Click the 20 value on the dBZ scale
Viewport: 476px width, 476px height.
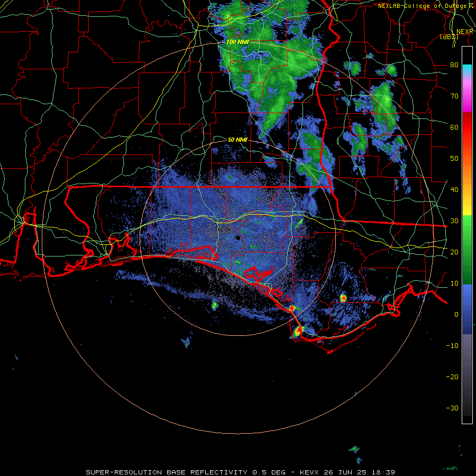[454, 252]
